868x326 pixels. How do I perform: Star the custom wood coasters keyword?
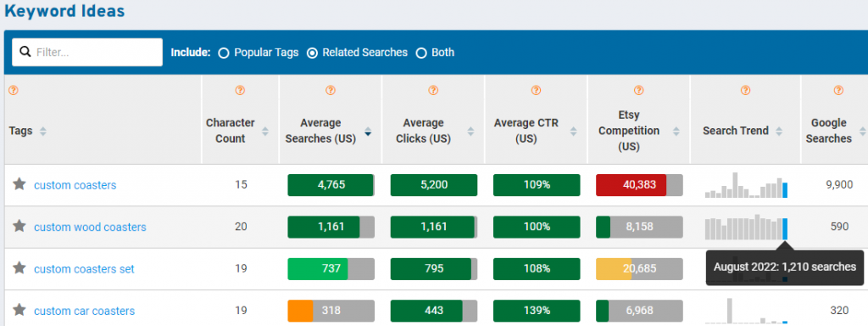(19, 226)
